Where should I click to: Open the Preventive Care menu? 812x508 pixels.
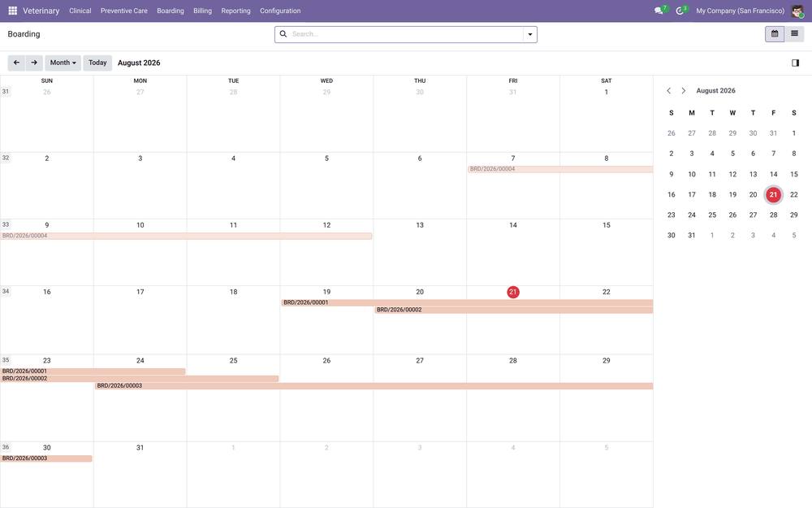123,11
